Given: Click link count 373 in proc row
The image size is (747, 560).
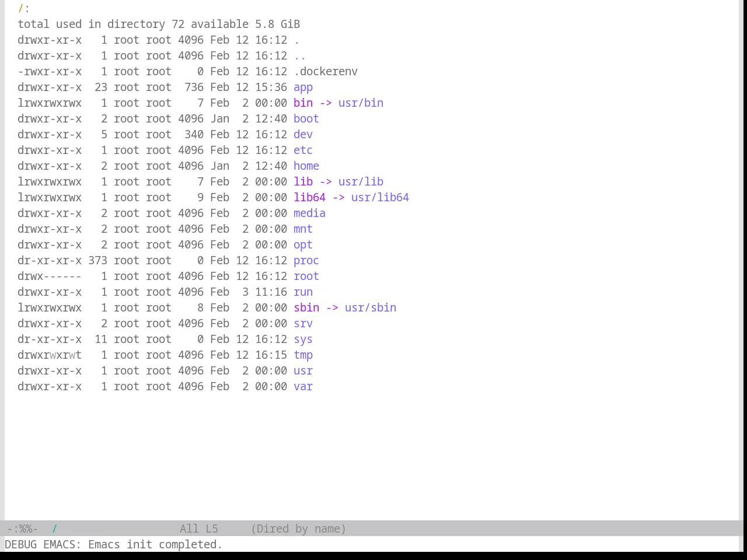Looking at the screenshot, I should 97,261.
